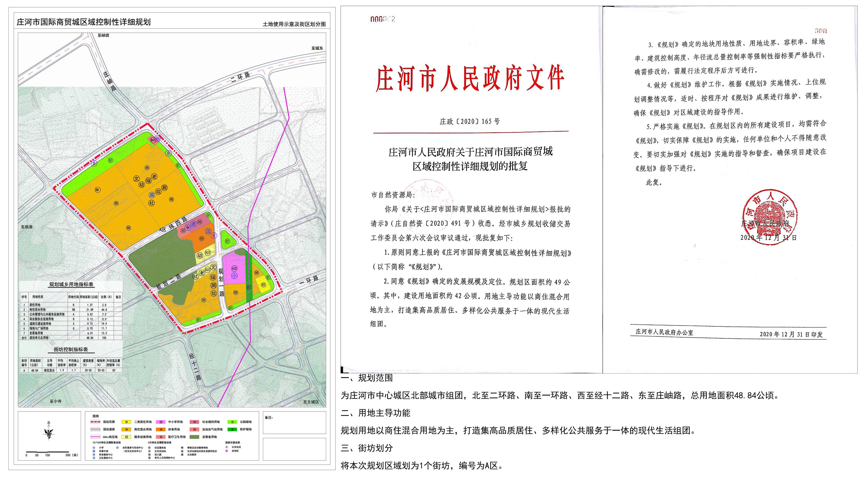Click the purple 加油站 legend icon
The width and height of the screenshot is (868, 477).
[x=227, y=451]
